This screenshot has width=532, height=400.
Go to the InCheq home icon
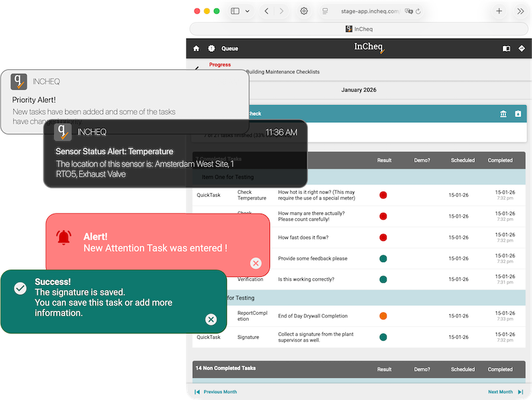click(x=196, y=49)
